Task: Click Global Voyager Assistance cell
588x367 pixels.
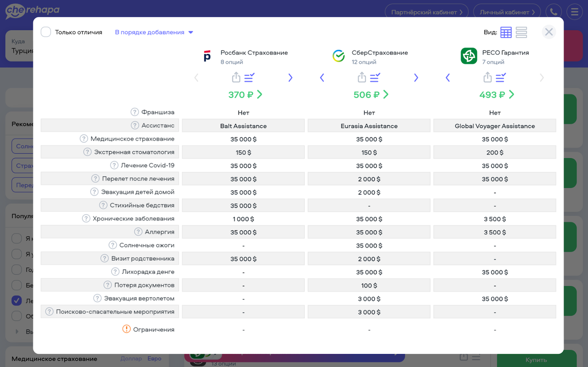Action: coord(495,126)
